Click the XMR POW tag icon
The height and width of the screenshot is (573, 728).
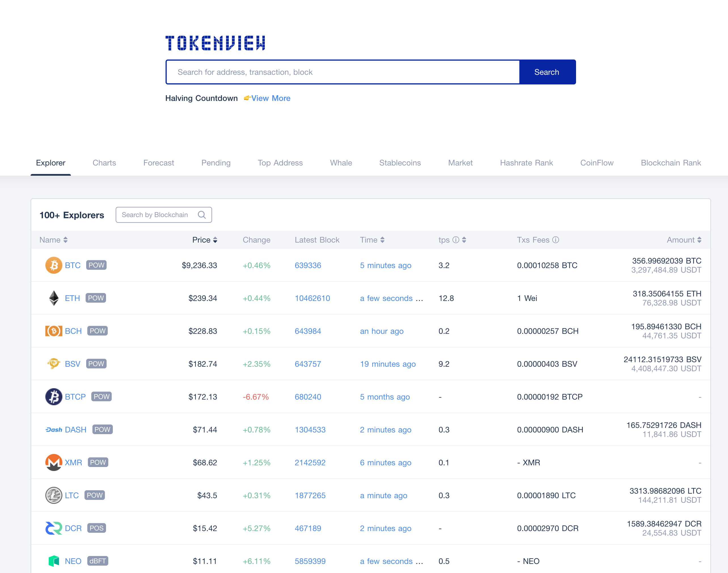click(x=96, y=462)
